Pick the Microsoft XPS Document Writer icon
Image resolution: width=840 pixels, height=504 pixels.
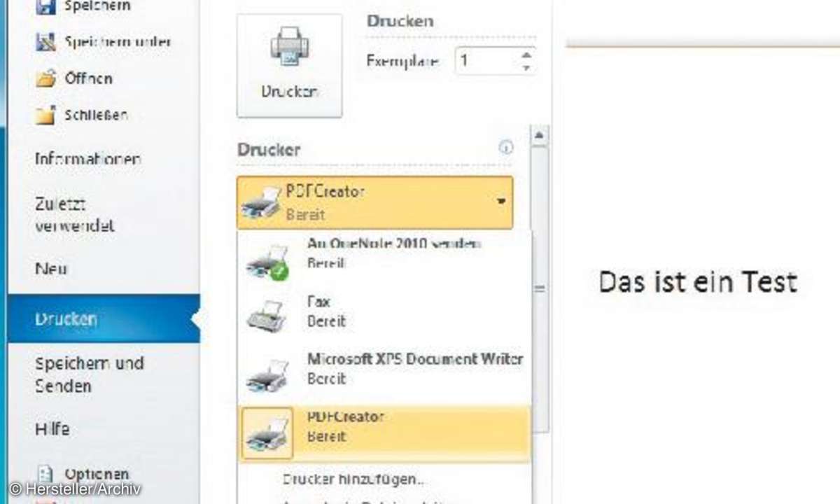(266, 375)
